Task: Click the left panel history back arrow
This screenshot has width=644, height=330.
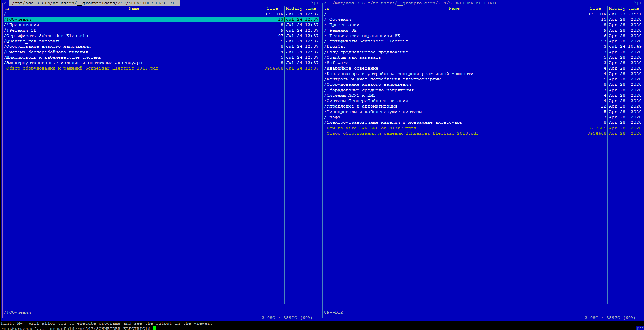Action: point(5,3)
